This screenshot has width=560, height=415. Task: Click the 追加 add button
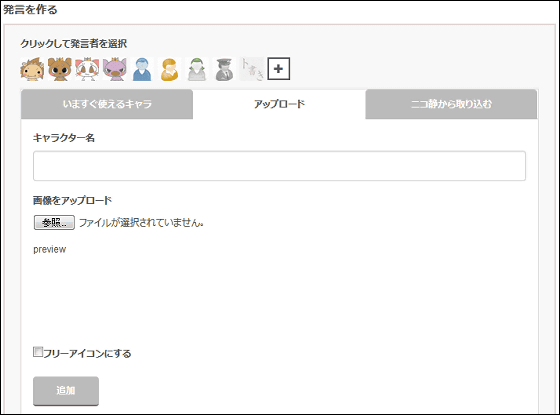point(66,391)
